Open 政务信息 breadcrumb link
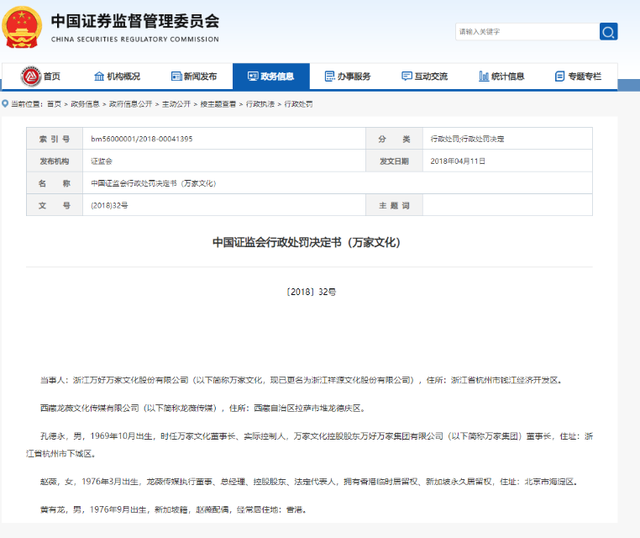This screenshot has width=640, height=538. (x=85, y=104)
